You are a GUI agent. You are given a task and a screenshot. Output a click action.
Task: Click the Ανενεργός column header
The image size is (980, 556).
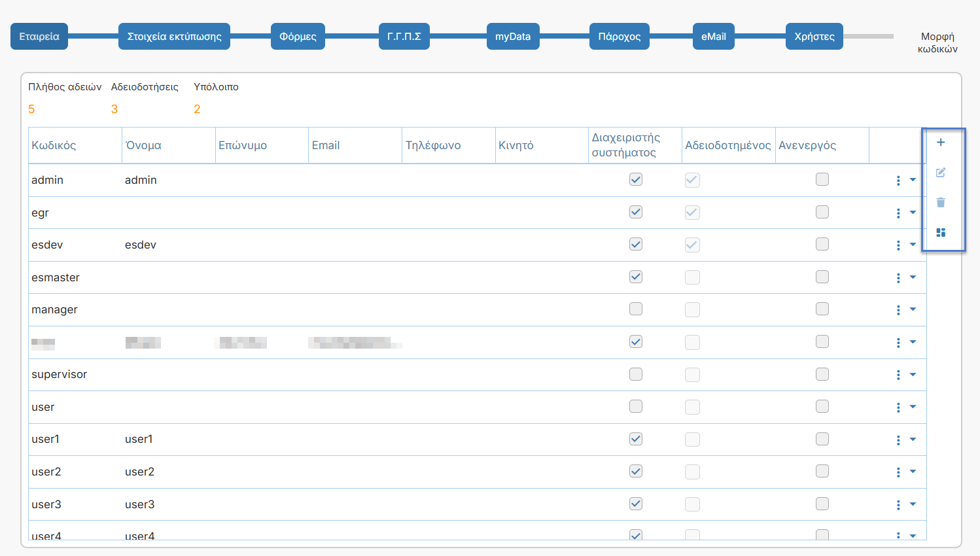point(822,145)
